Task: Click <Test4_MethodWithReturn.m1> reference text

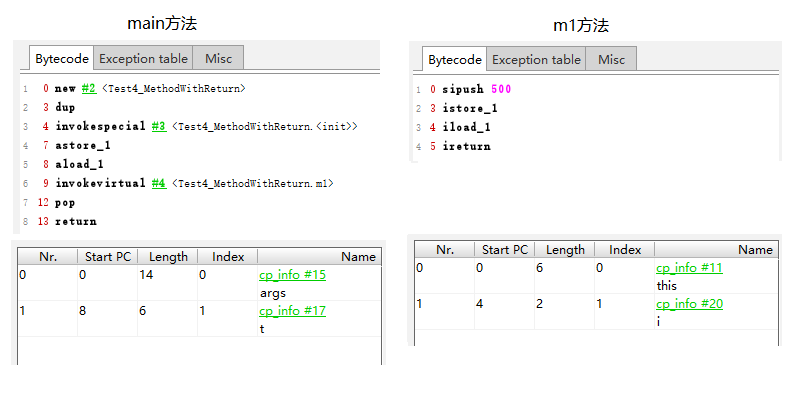Action: click(x=253, y=184)
